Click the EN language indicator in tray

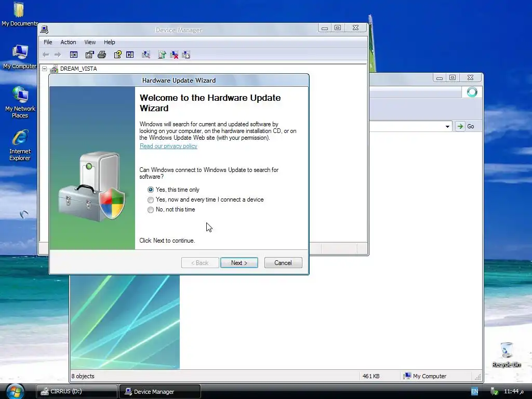click(474, 392)
